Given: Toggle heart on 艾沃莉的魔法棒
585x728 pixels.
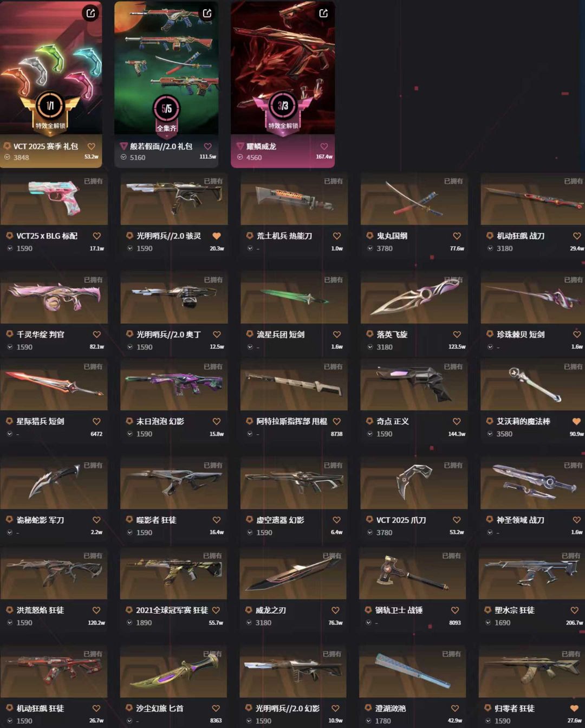Looking at the screenshot, I should coord(576,421).
